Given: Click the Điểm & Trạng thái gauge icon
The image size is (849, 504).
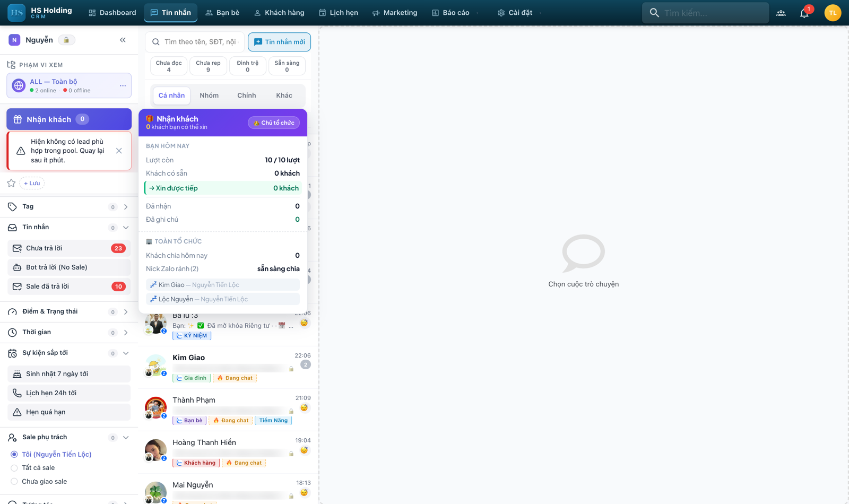Looking at the screenshot, I should (12, 311).
